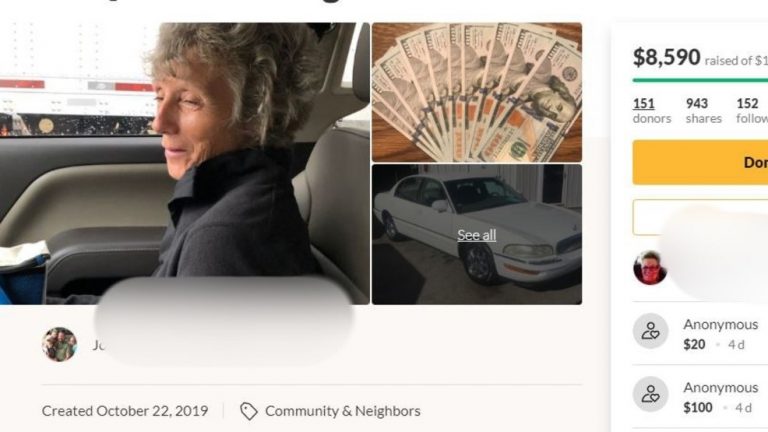Open the hundred dollar bills photo
Viewport: 768px width, 432px height.
click(477, 92)
